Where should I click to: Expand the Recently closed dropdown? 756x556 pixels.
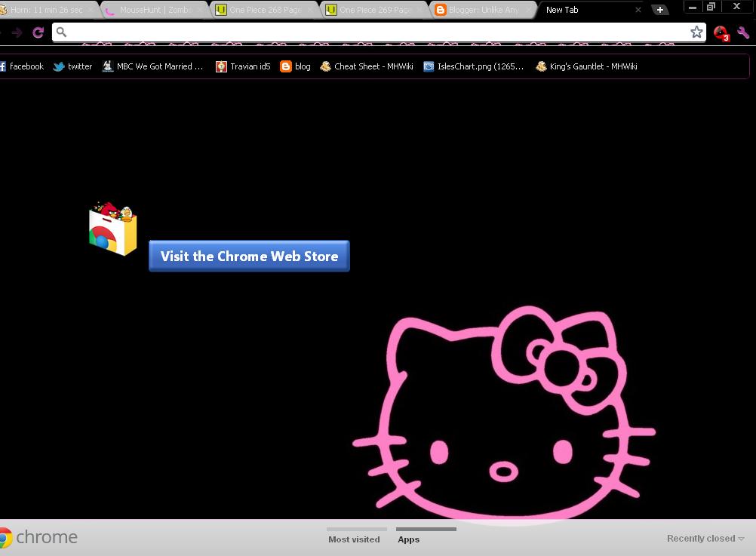click(x=705, y=538)
